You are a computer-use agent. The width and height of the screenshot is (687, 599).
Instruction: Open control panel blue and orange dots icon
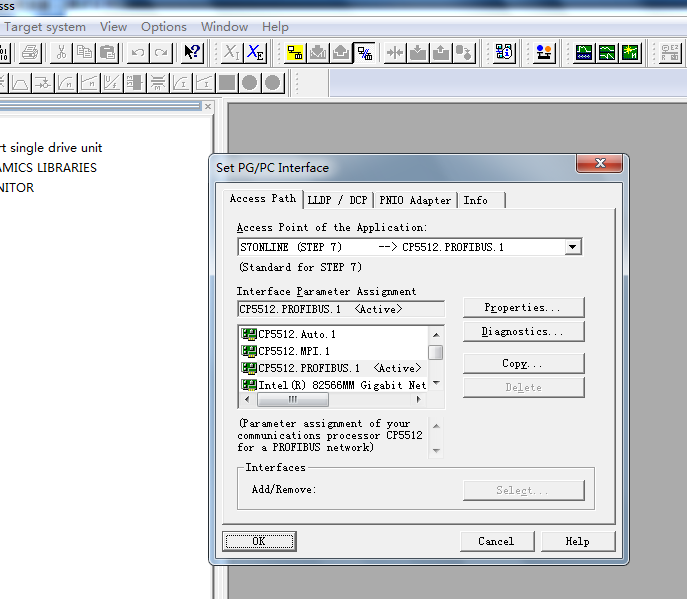click(544, 53)
